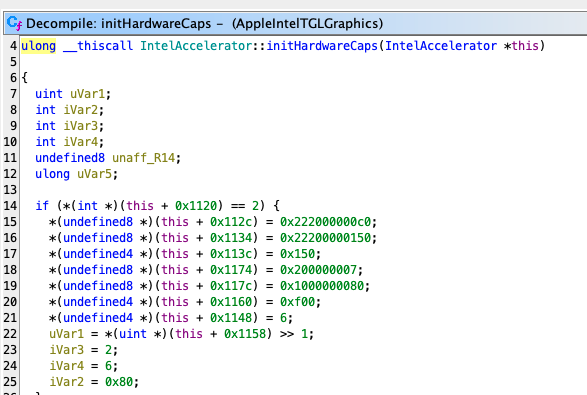Image resolution: width=587 pixels, height=395 pixels.
Task: Click iVar3 in the line 23 assignment
Action: [x=67, y=350]
